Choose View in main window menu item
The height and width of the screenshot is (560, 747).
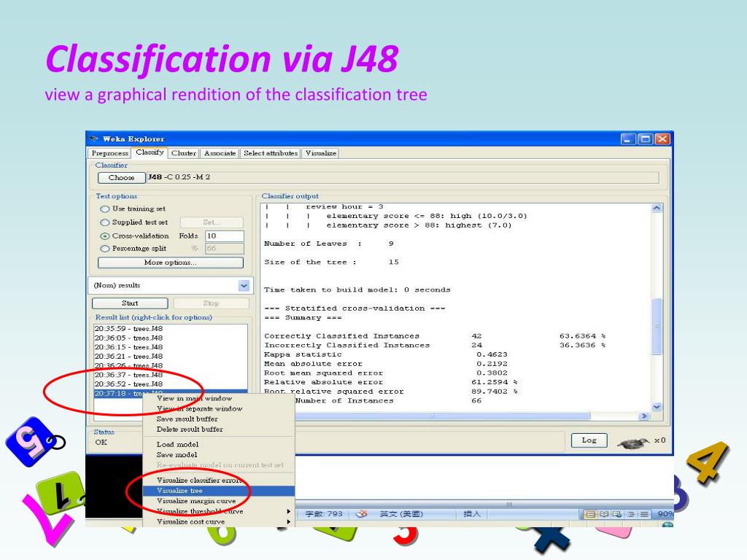click(x=219, y=398)
